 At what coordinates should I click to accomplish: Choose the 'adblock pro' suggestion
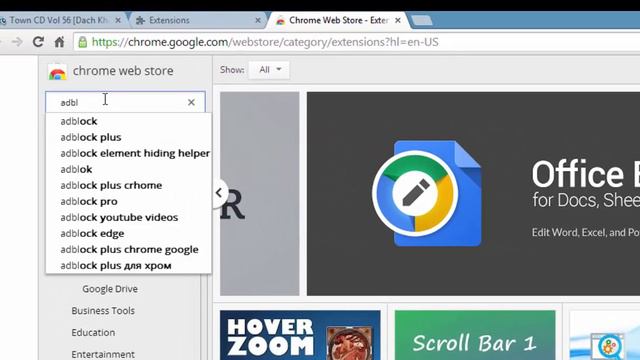coord(129,201)
